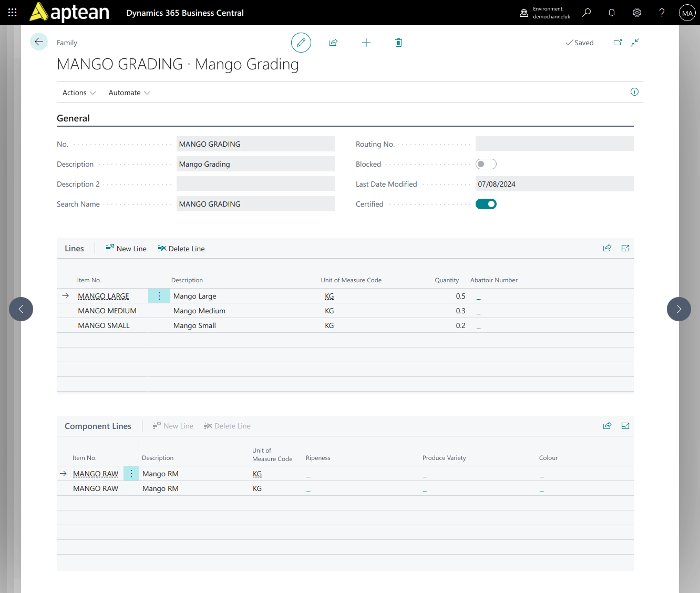Click the Description field
700x593 pixels.
tap(255, 164)
